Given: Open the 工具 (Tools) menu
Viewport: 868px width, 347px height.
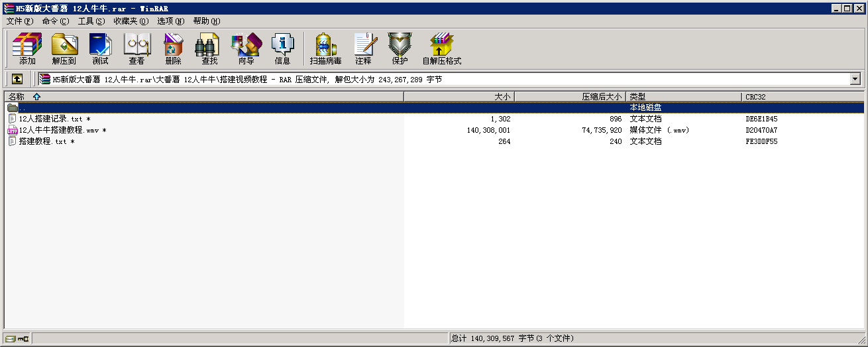Looking at the screenshot, I should click(91, 21).
